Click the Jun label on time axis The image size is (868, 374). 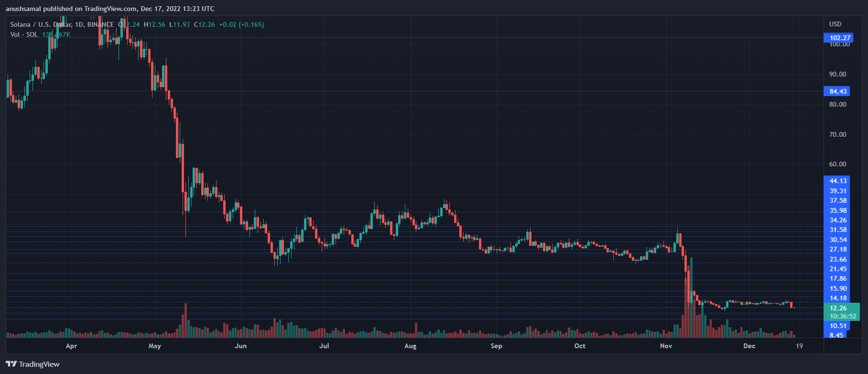(x=241, y=346)
